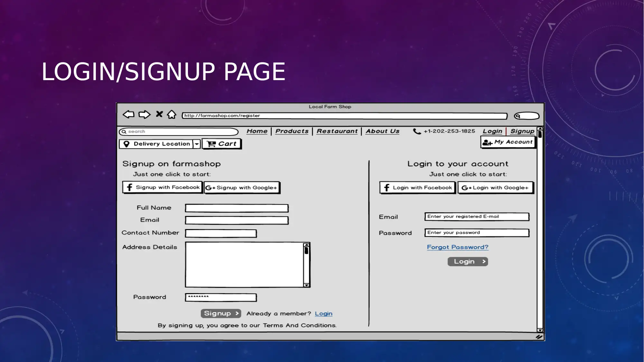644x362 pixels.
Task: Click the Facebook login icon button
Action: [x=417, y=187]
